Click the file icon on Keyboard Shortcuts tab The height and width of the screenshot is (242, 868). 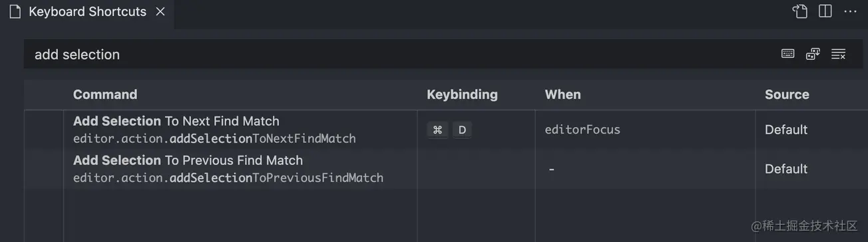tap(15, 12)
